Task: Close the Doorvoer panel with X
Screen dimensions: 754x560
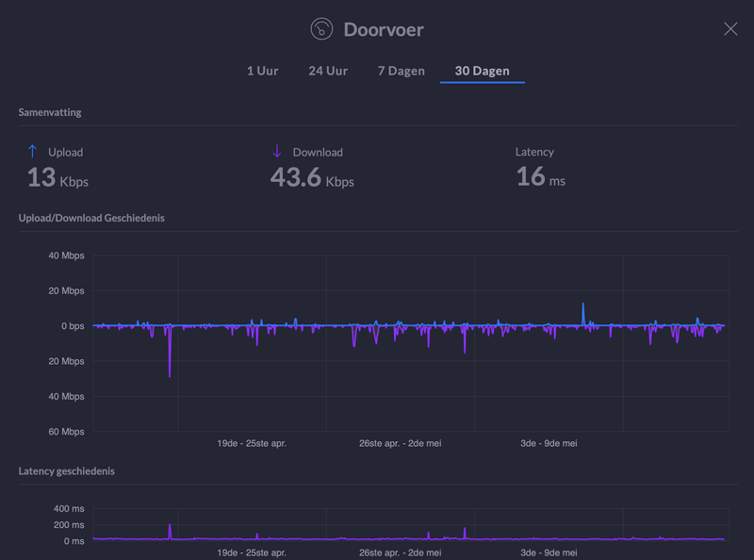Action: coord(730,29)
